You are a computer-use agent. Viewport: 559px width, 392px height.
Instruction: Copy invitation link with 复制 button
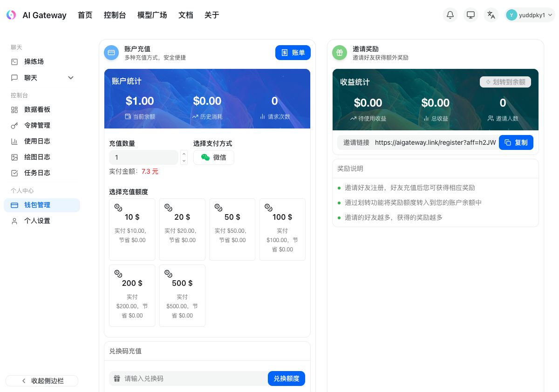pyautogui.click(x=516, y=142)
